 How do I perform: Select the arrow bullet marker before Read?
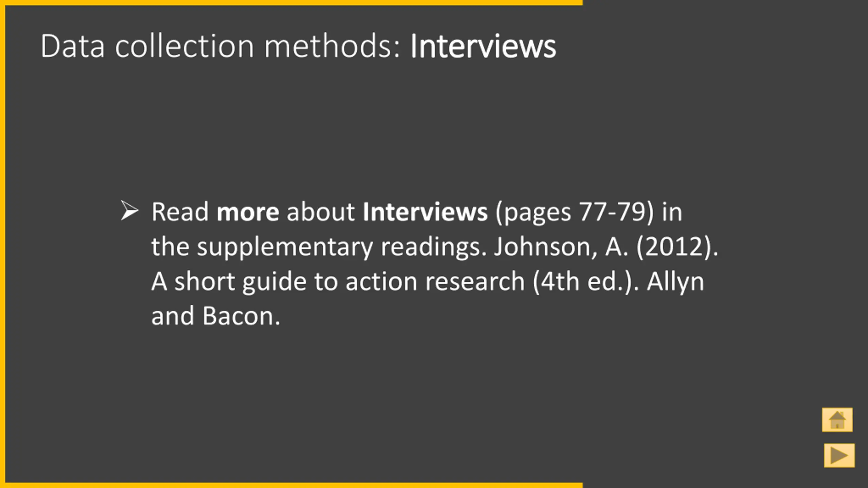[x=130, y=210]
